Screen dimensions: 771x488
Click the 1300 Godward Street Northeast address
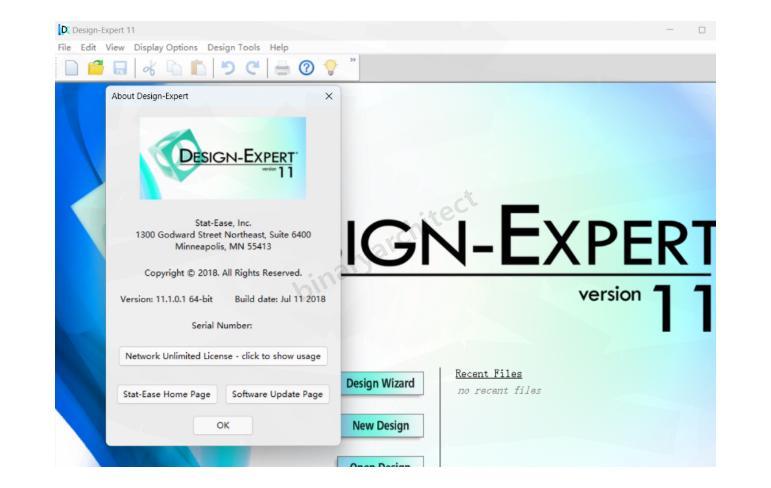point(223,235)
